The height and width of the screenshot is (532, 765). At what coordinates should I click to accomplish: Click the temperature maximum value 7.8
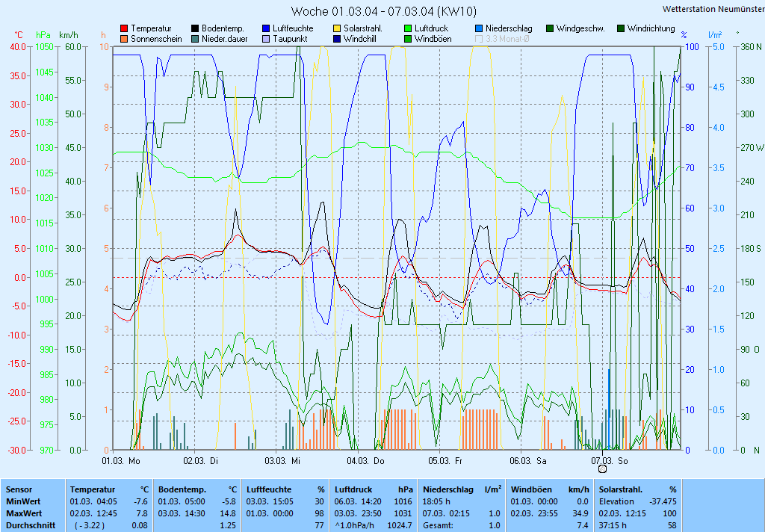tap(142, 513)
